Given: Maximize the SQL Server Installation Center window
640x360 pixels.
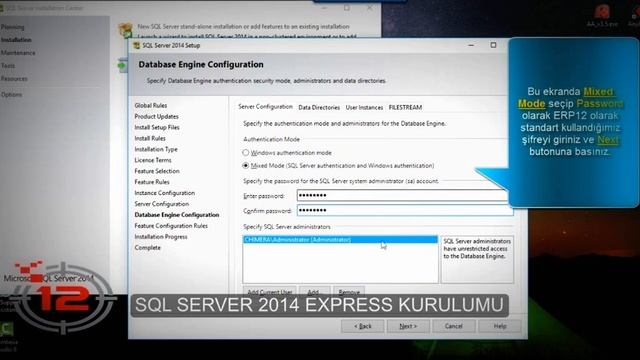Looking at the screenshot, I should (x=347, y=8).
